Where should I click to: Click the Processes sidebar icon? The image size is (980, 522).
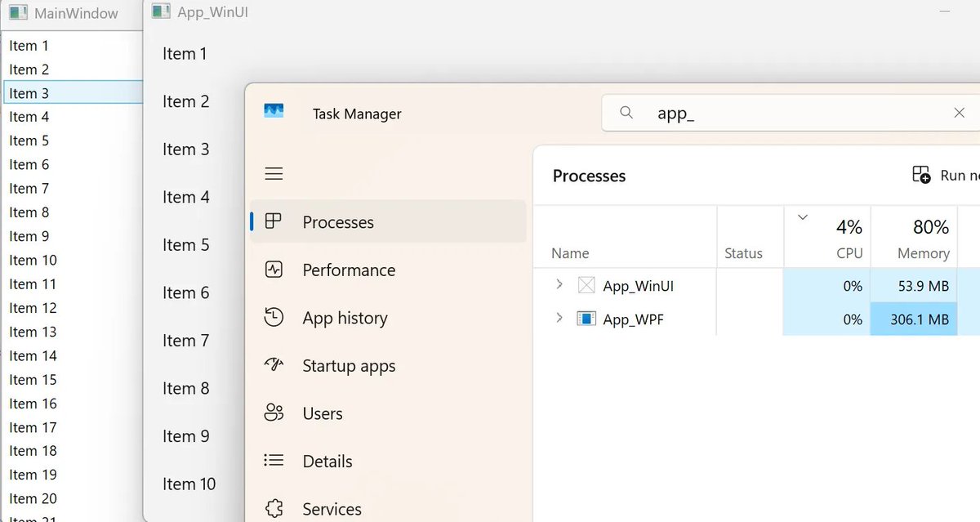(274, 221)
